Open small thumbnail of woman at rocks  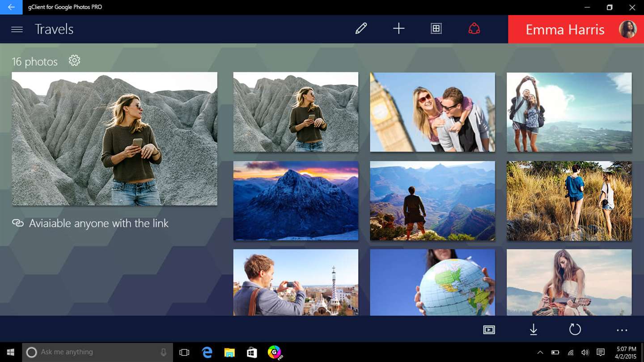296,112
